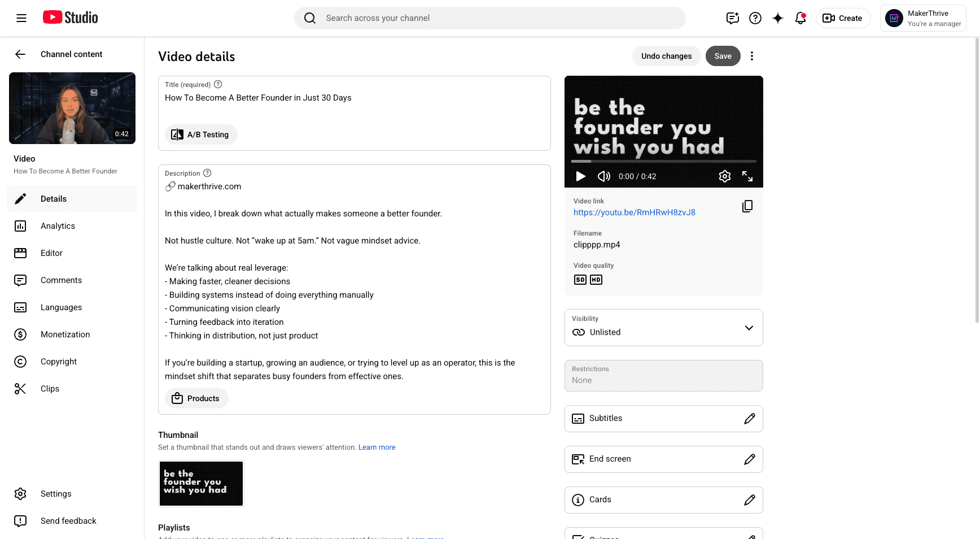
Task: Expand the Visibility dropdown
Action: pyautogui.click(x=664, y=328)
